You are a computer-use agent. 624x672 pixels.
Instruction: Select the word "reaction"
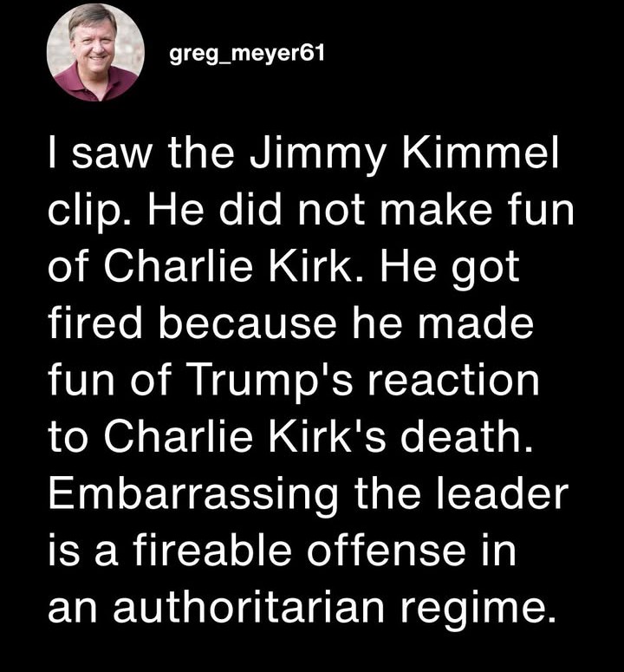tap(453, 380)
